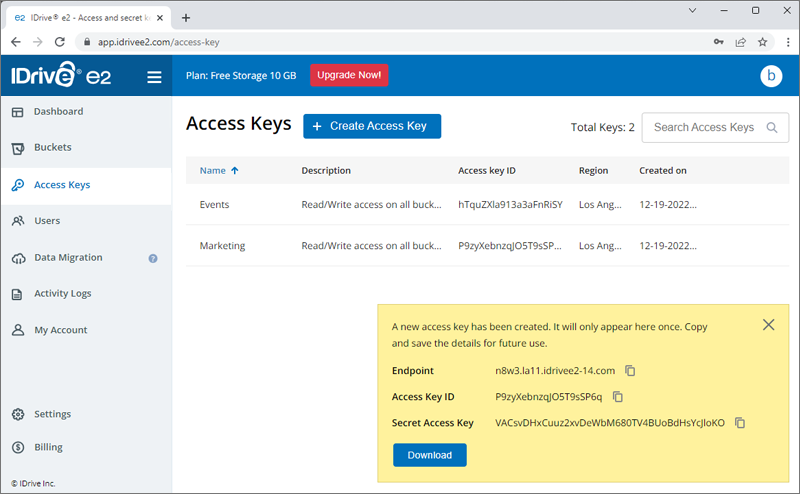
Task: Click the Plan: Free Storage 10 GB text
Action: coord(241,76)
